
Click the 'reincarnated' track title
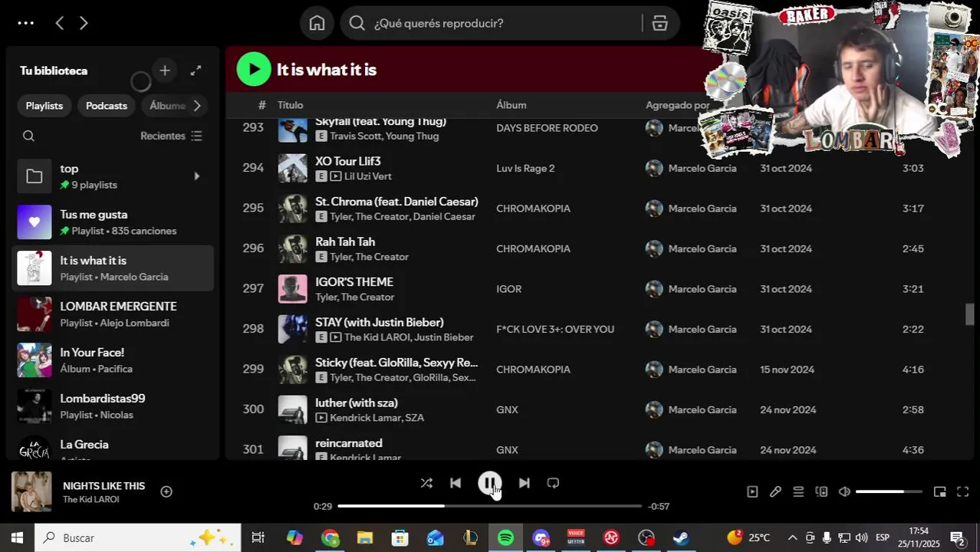click(x=349, y=443)
